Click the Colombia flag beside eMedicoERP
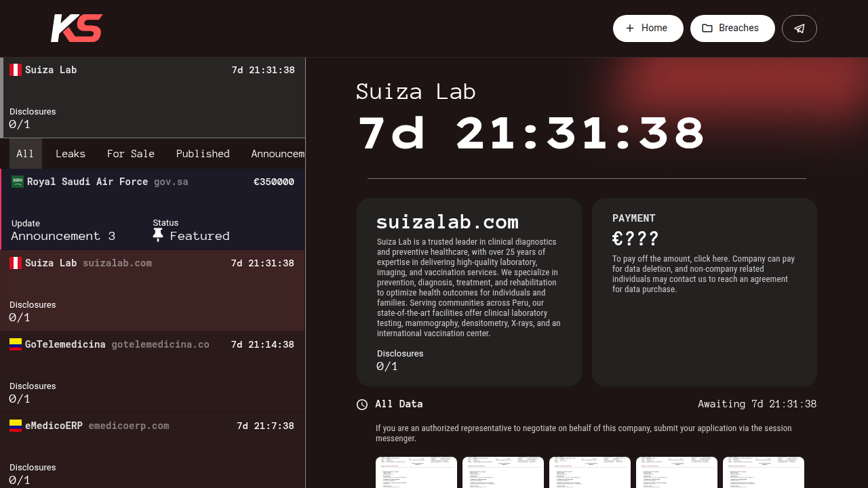Image resolution: width=868 pixels, height=488 pixels. click(16, 426)
